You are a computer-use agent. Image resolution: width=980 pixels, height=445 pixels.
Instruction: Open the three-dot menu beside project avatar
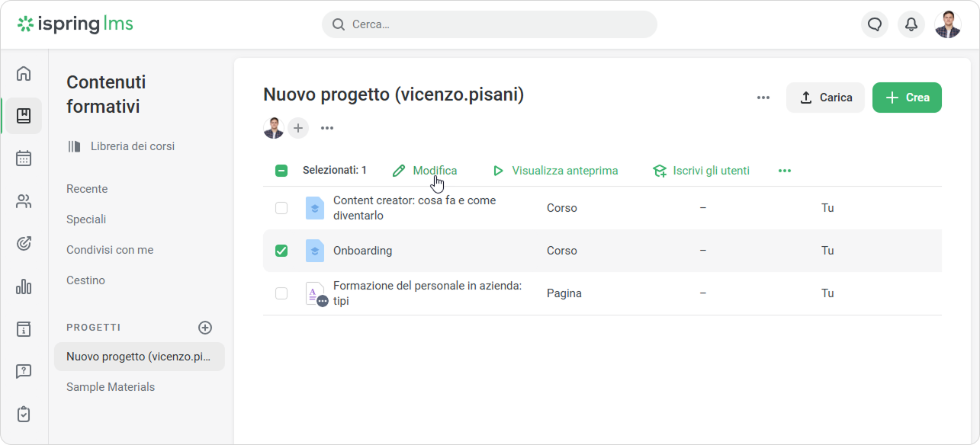tap(327, 128)
